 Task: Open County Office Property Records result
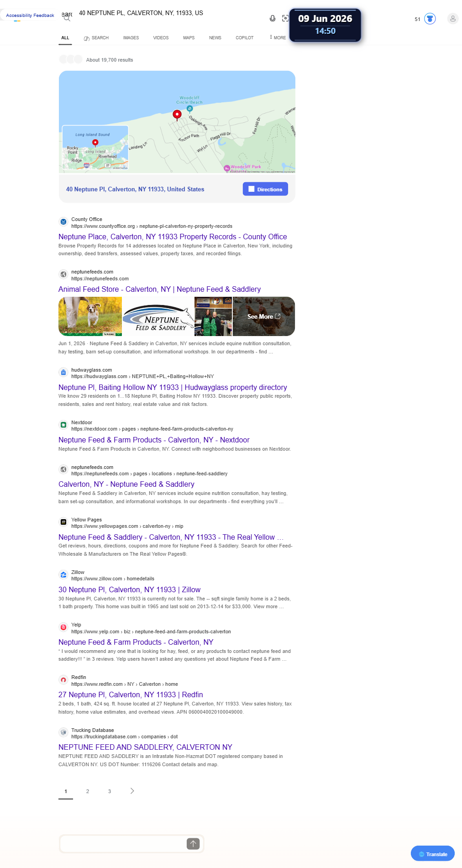pyautogui.click(x=173, y=237)
